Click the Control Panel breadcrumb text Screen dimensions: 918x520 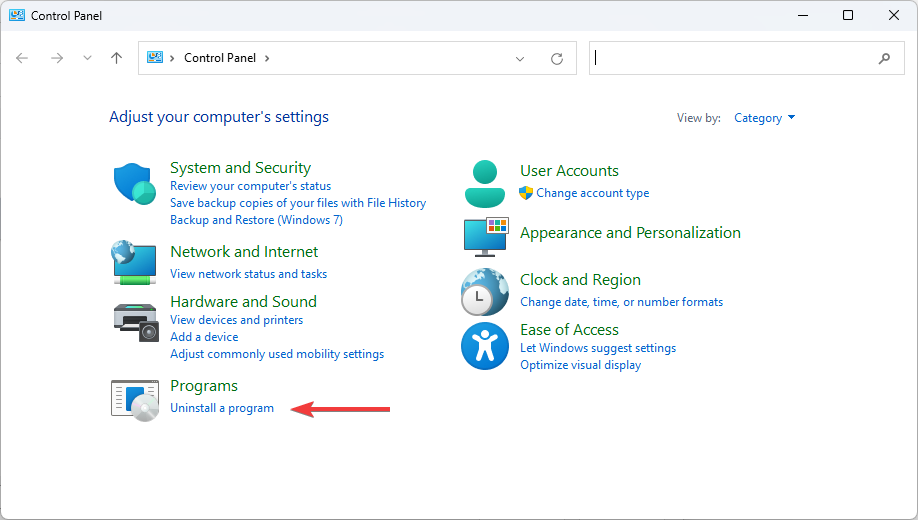(220, 58)
